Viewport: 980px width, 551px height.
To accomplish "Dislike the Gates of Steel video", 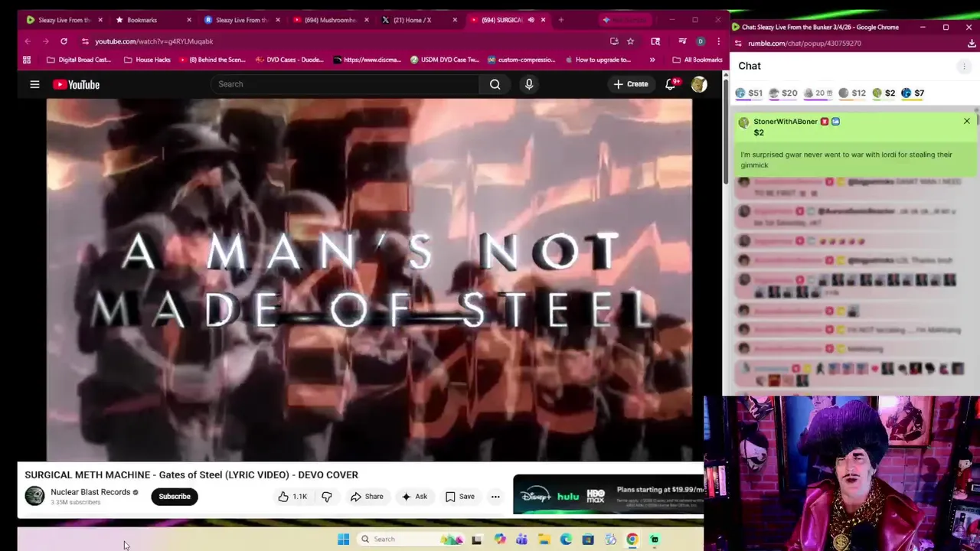I will click(327, 497).
